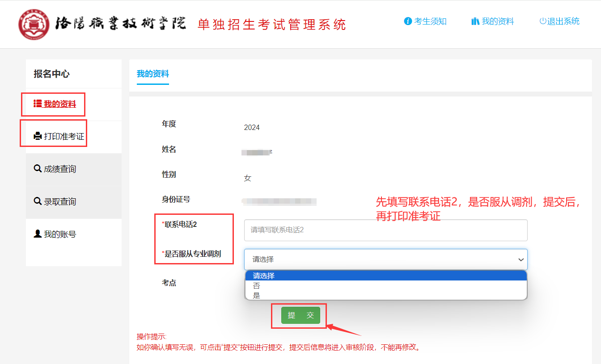Open 录取查询 from the sidebar menu
The height and width of the screenshot is (364, 601).
coord(59,202)
